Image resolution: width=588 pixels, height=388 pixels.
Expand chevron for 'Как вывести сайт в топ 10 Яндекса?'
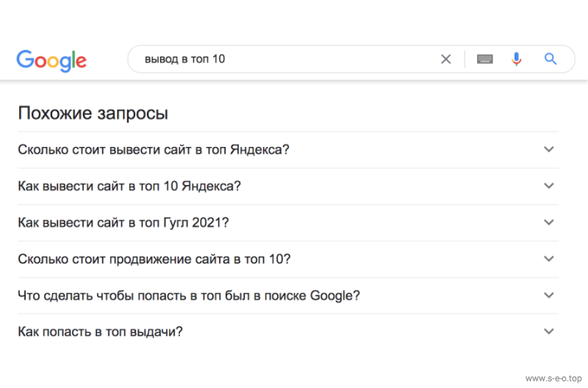(x=549, y=186)
